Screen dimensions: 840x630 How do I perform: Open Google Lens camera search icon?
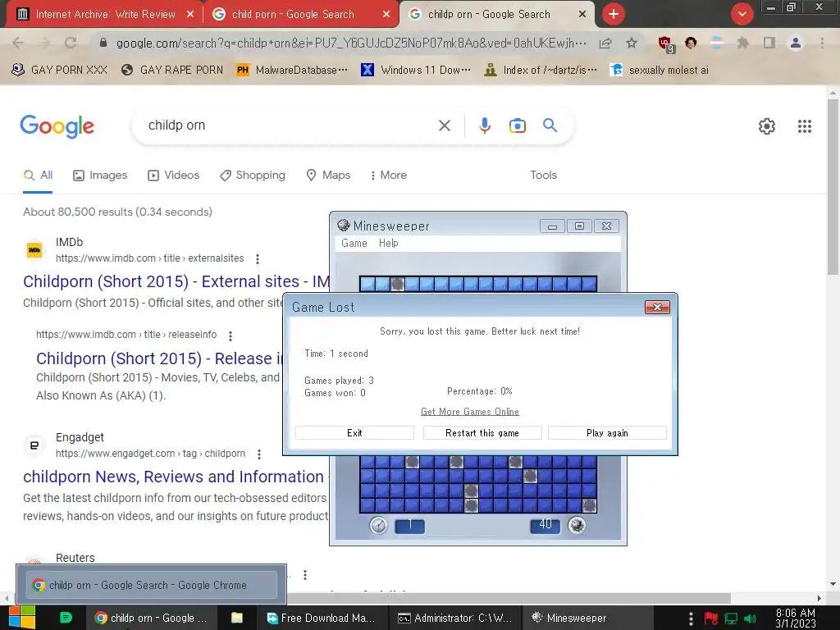pyautogui.click(x=517, y=126)
